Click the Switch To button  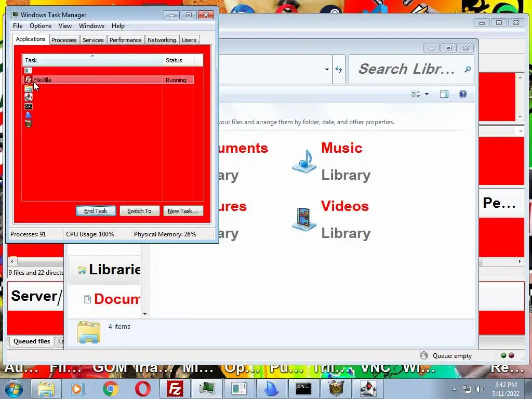point(139,211)
